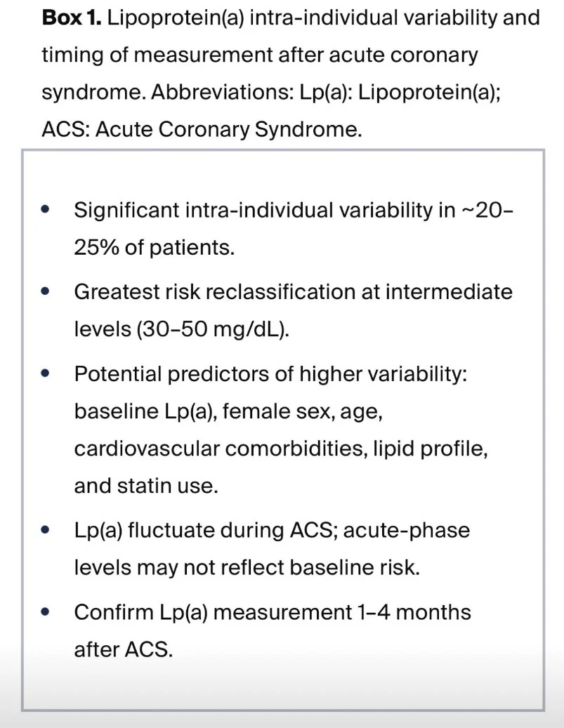Click the bullet dot before "Potential predictors"
564x728 pixels.
[46, 373]
